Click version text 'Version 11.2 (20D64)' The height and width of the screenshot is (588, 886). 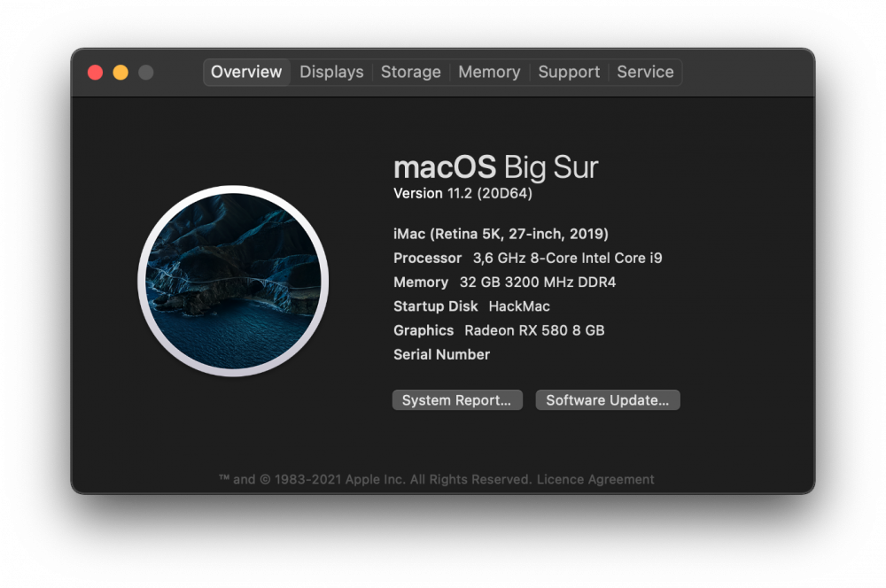tap(462, 194)
